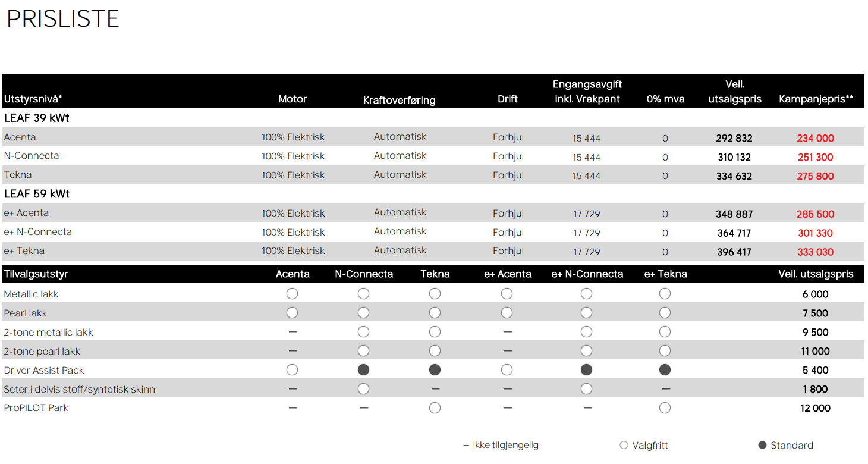Viewport: 868px width, 464px height.
Task: Click the Standard legend filled circle
Action: pyautogui.click(x=763, y=445)
